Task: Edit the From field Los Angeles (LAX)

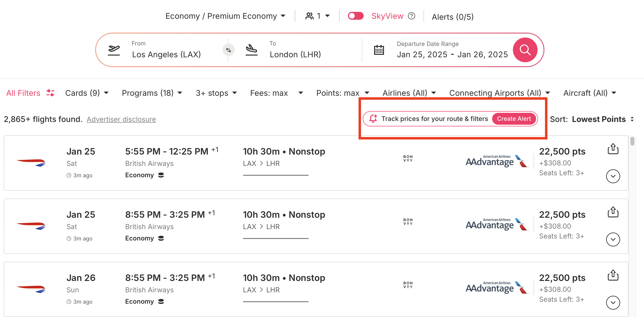Action: pyautogui.click(x=166, y=50)
